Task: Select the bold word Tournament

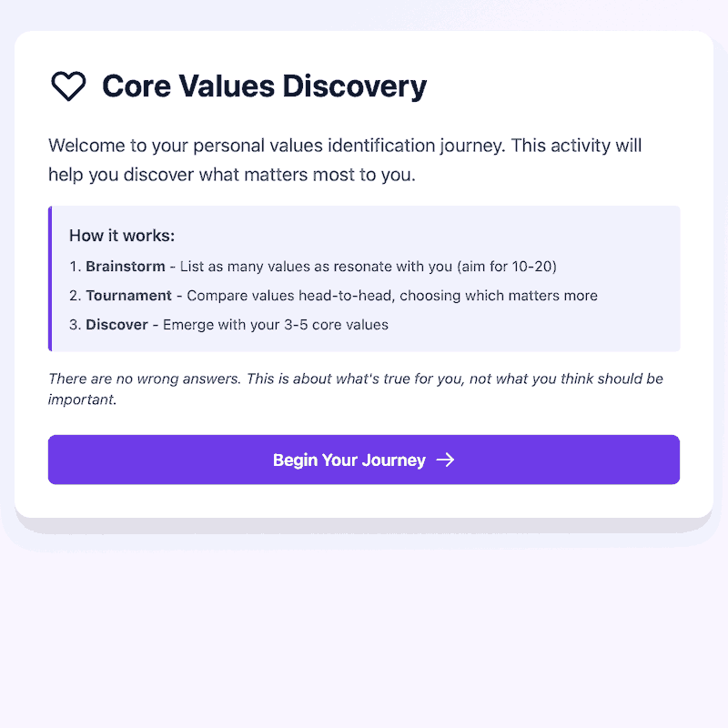Action: [128, 296]
